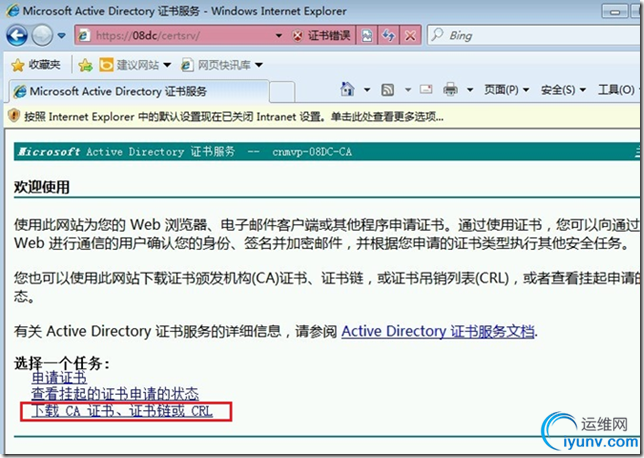The image size is (644, 458).
Task: Stop loading with the red X icon
Action: pyautogui.click(x=410, y=36)
